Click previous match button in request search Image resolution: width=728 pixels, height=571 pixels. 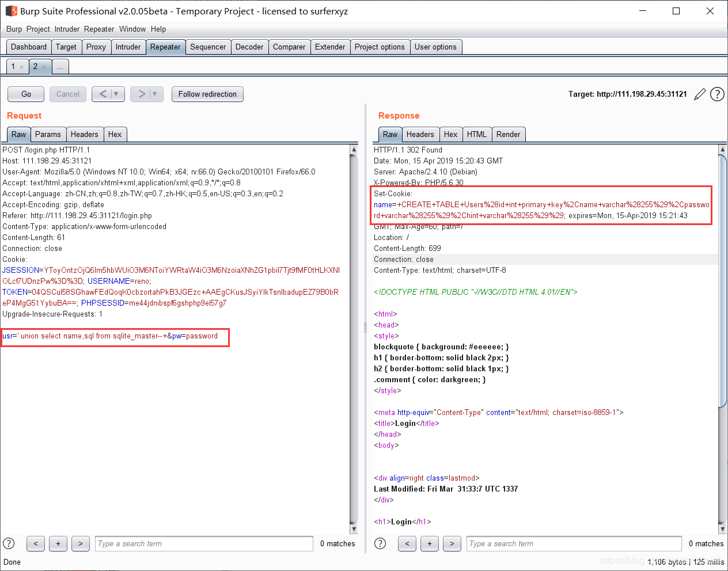pyautogui.click(x=36, y=543)
